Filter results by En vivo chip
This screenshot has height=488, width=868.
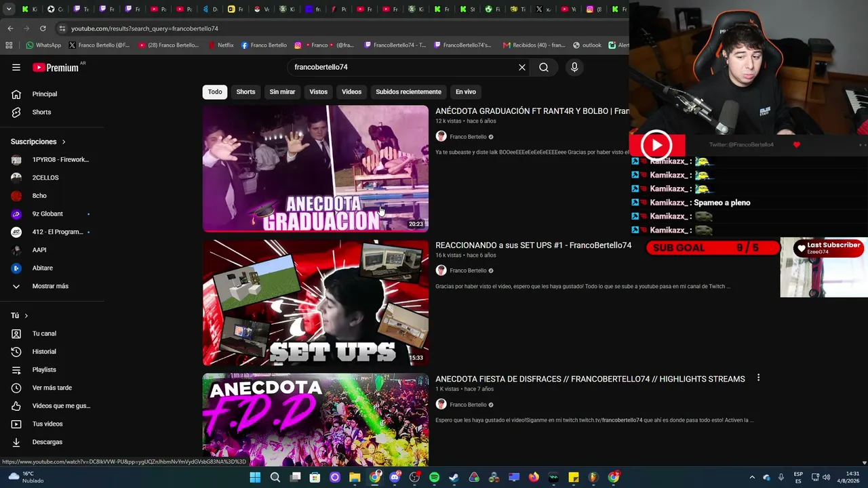(466, 91)
